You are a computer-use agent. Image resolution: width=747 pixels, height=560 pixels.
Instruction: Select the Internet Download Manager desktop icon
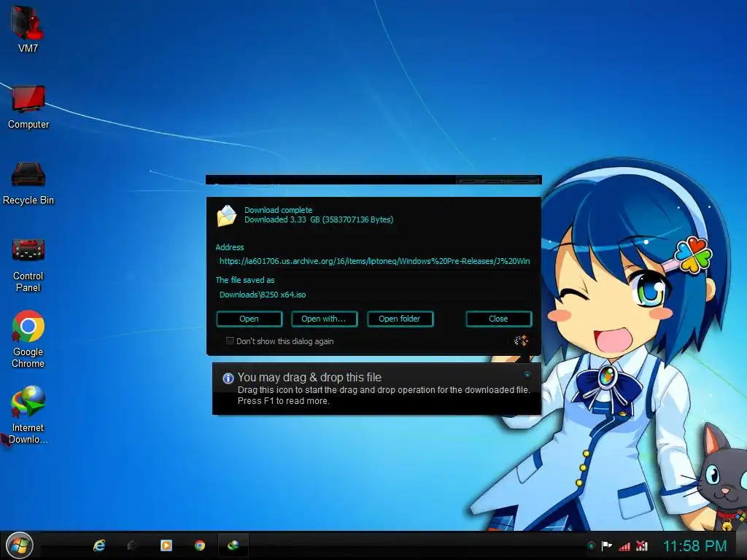click(28, 414)
